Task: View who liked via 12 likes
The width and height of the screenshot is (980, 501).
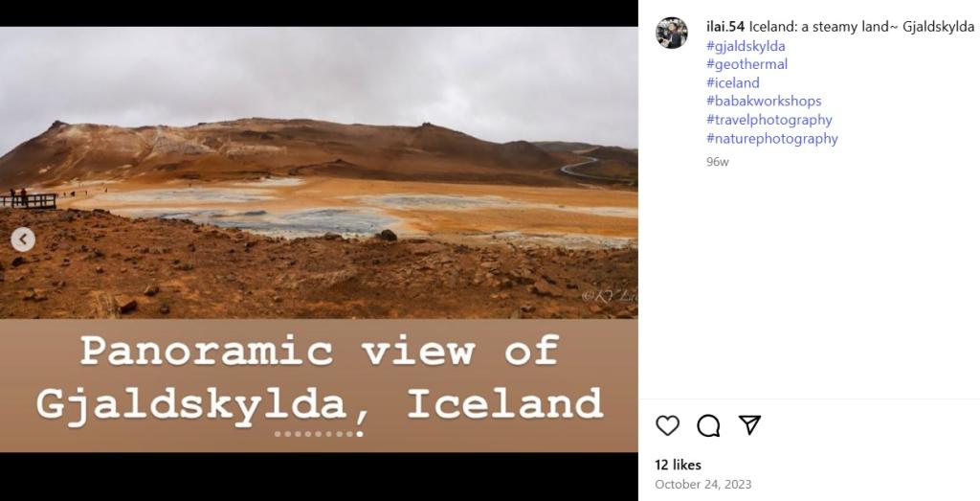Action: [x=679, y=465]
